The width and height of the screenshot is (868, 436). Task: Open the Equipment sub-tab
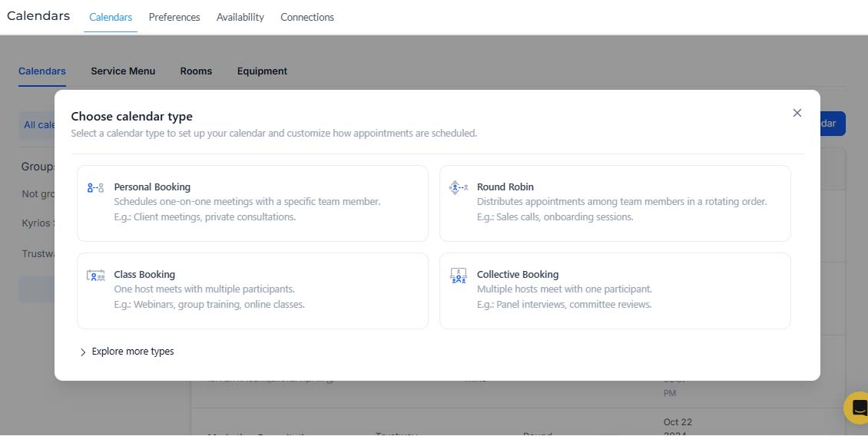point(262,71)
